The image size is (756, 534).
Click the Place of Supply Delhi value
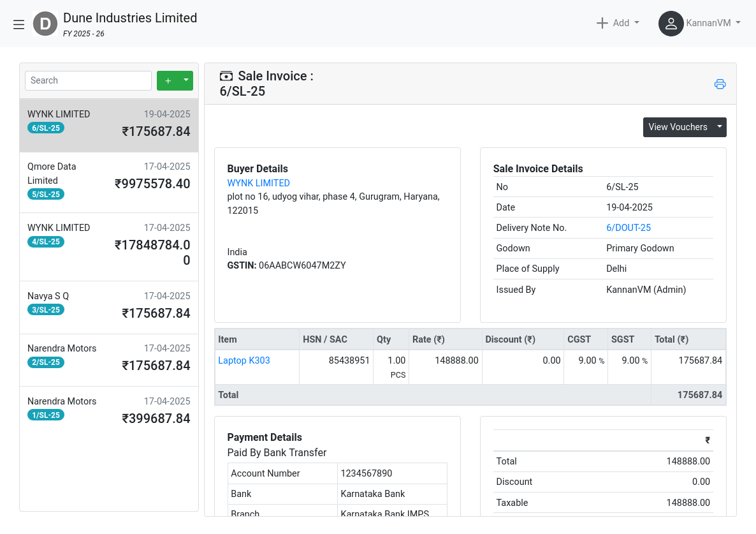pos(616,269)
